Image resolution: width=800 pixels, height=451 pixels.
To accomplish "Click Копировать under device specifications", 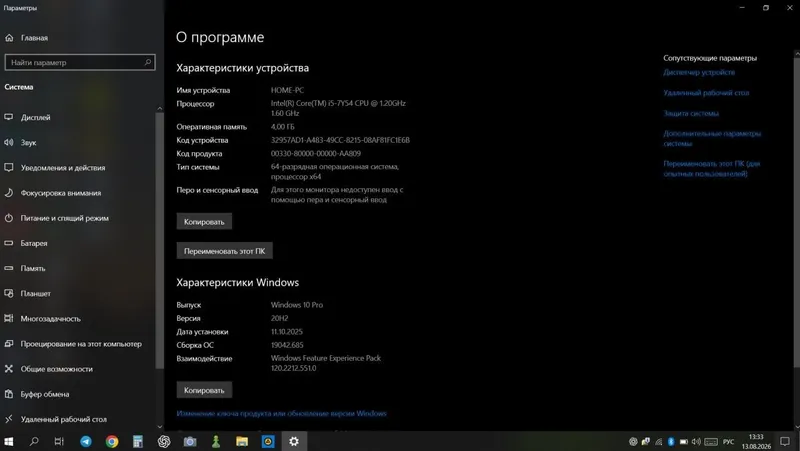I will point(204,221).
